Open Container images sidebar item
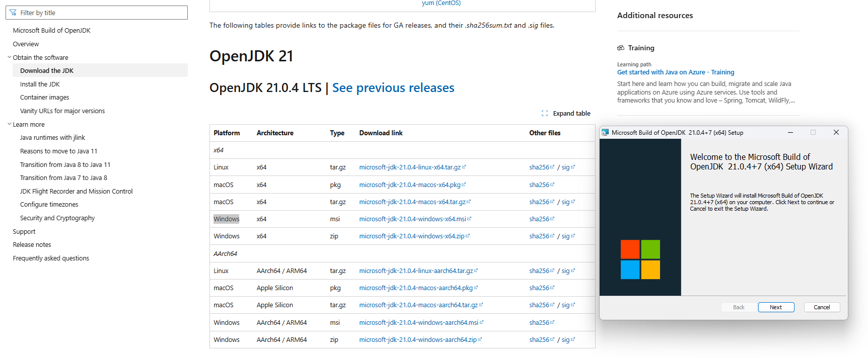 pyautogui.click(x=45, y=98)
